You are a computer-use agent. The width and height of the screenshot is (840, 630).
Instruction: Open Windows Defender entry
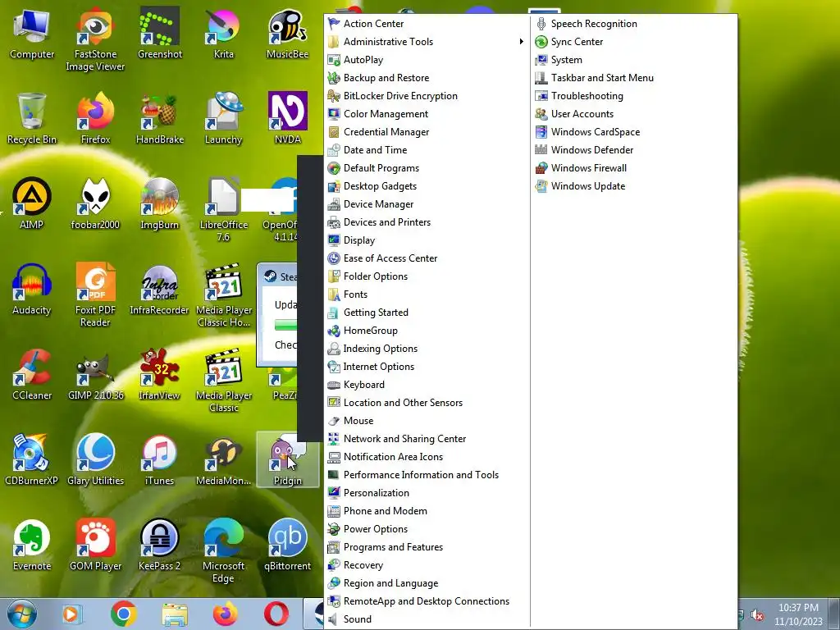pos(634,150)
